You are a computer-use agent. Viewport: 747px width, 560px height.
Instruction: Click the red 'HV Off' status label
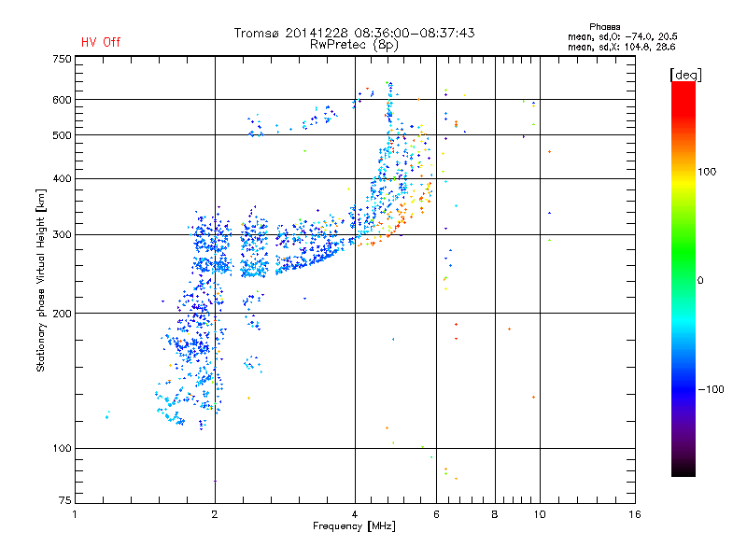click(x=101, y=42)
